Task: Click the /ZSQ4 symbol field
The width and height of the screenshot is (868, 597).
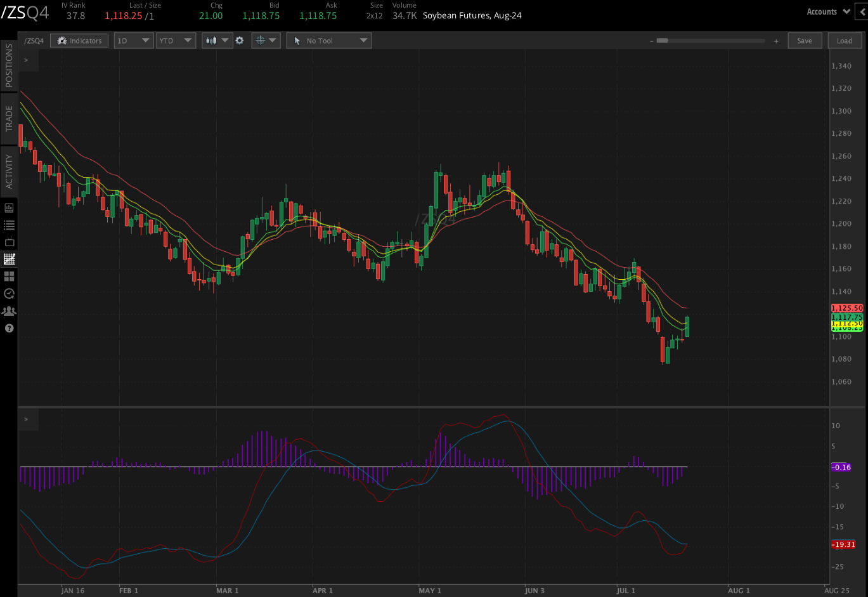Action: tap(34, 40)
